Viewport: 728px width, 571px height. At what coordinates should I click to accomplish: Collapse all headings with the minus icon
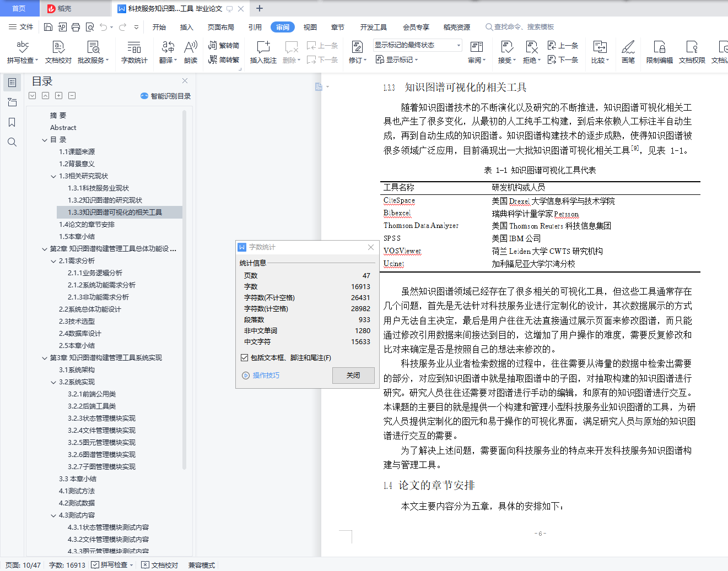click(72, 96)
